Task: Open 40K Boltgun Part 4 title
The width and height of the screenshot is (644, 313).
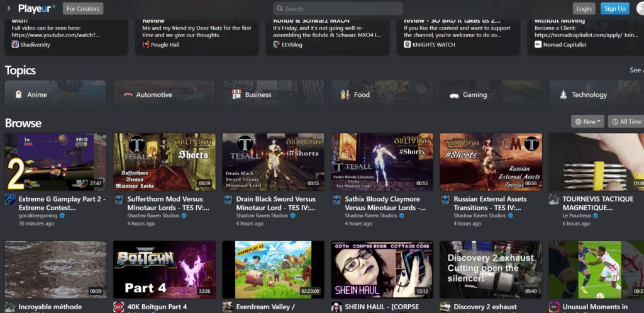Action: pyautogui.click(x=157, y=307)
